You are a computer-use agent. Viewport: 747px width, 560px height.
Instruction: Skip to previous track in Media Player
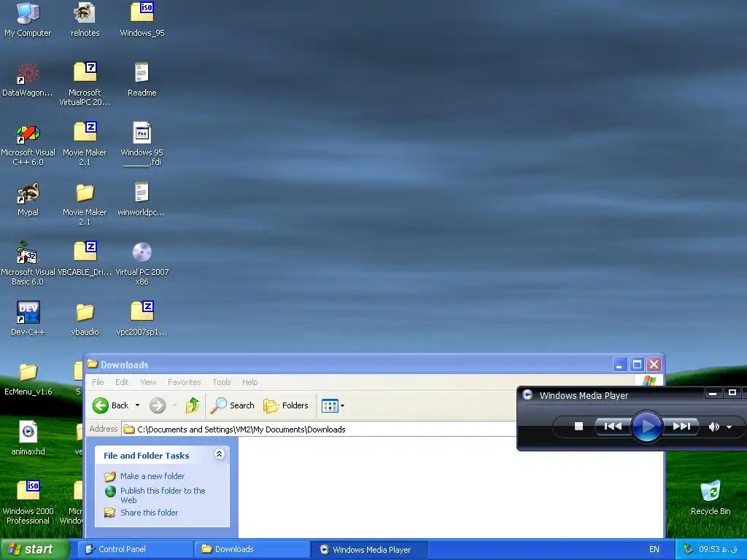(613, 426)
